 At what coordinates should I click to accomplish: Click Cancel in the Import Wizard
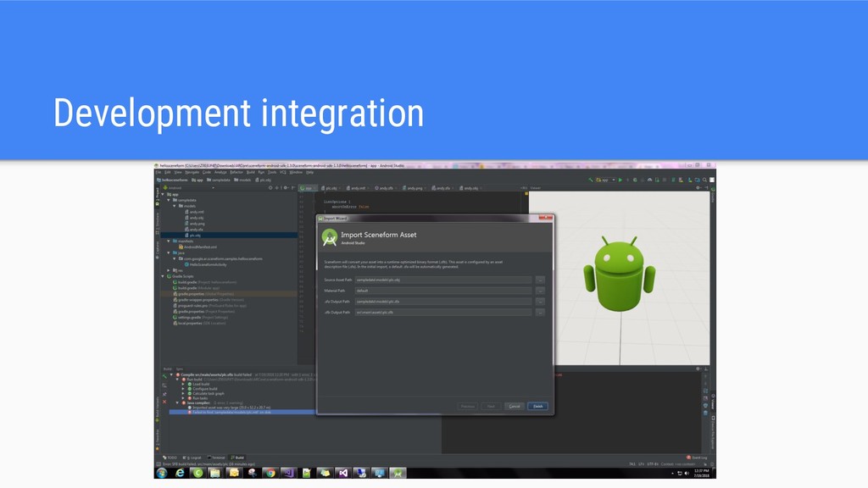tap(515, 406)
